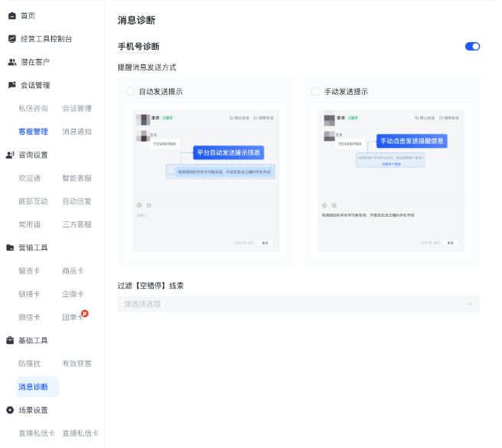Click the chat flag icon beside 会话管理
Screen dimensions: 502x448
click(x=12, y=85)
